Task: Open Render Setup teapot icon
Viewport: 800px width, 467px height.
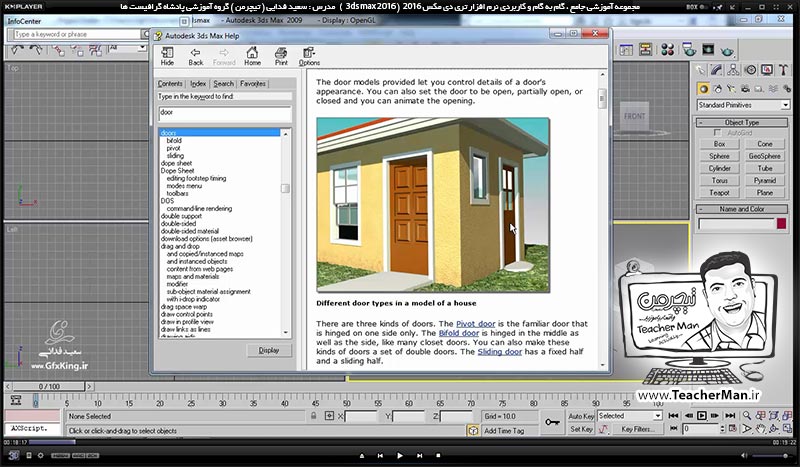Action: [x=689, y=50]
